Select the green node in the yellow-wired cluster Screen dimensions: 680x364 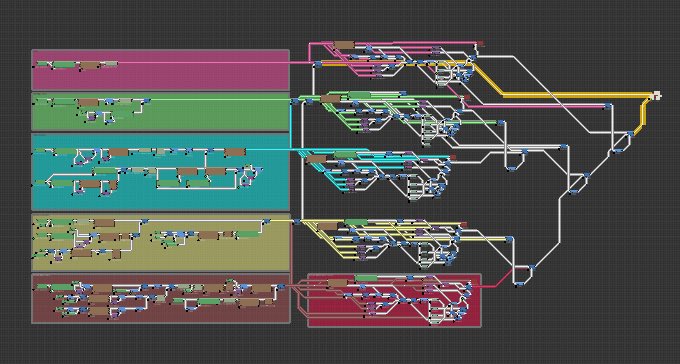356,223
